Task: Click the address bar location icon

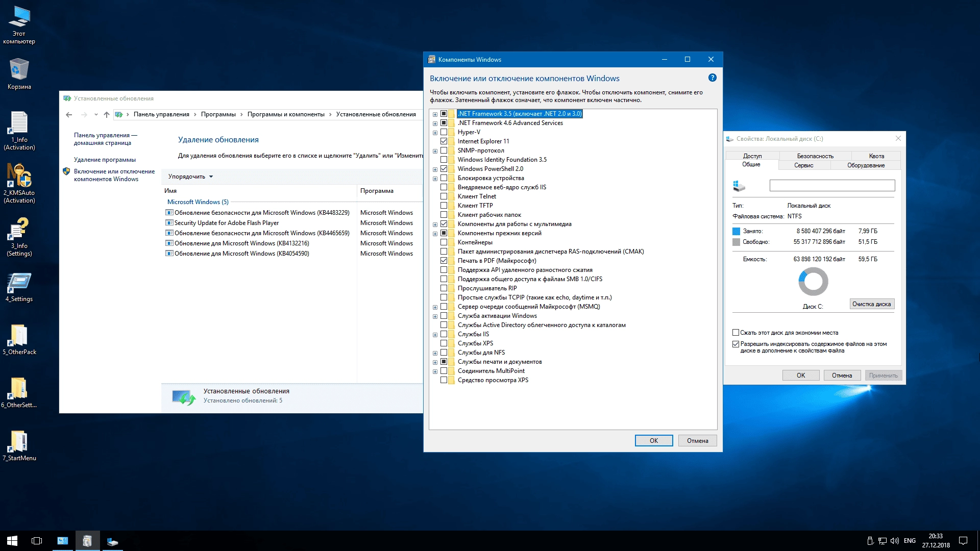Action: (118, 114)
